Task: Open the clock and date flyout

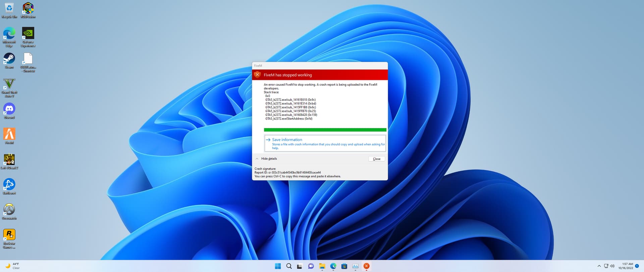Action: (627, 266)
